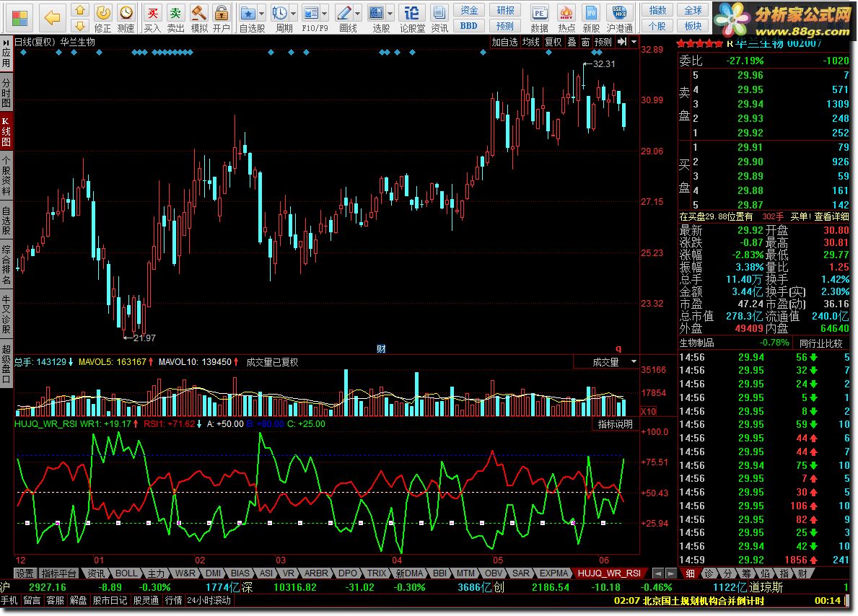Click the 周期 period clock icon
Image resolution: width=858 pixels, height=616 pixels.
279,12
